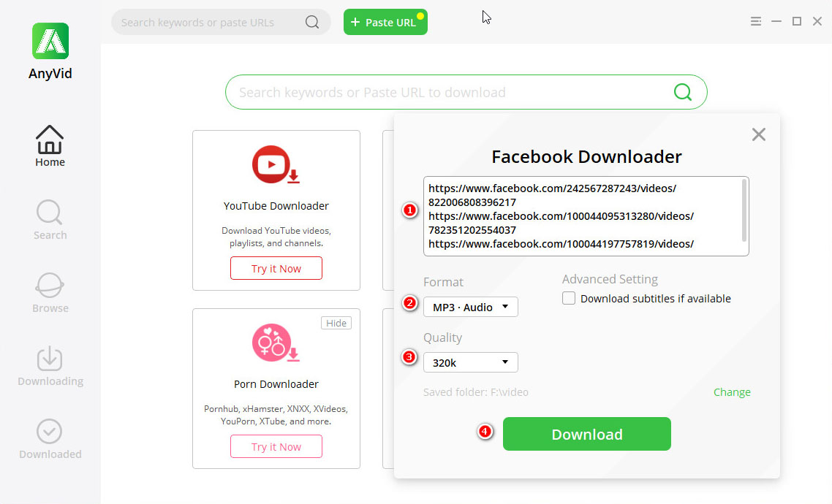Click the Format label
The height and width of the screenshot is (504, 832).
[x=443, y=282]
